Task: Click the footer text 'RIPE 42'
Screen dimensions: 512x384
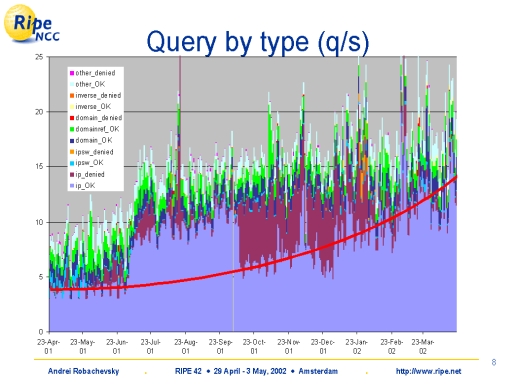Action: (188, 371)
